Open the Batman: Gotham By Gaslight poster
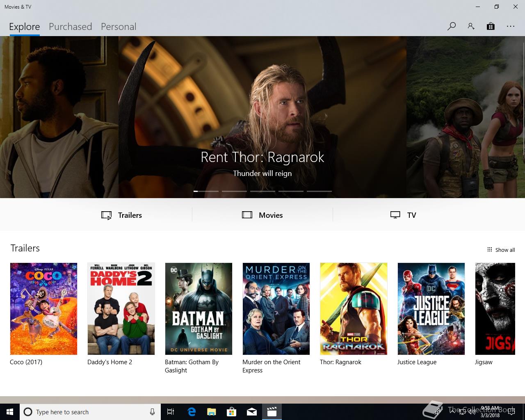 click(199, 309)
